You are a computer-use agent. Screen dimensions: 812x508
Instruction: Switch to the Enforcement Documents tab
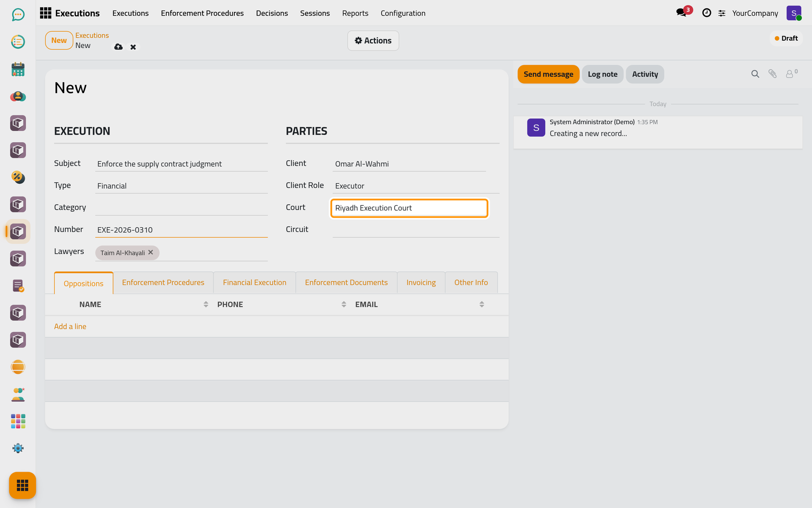[346, 282]
